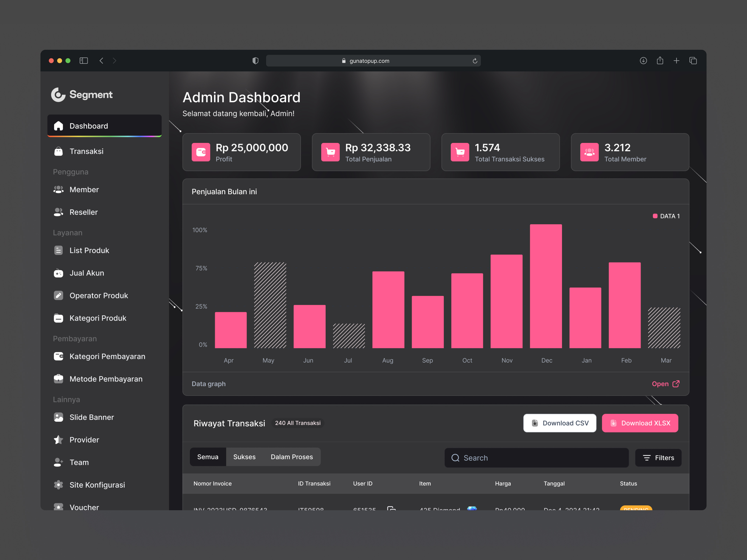Click the privacy shield icon
Viewport: 747px width, 560px height.
pos(255,61)
